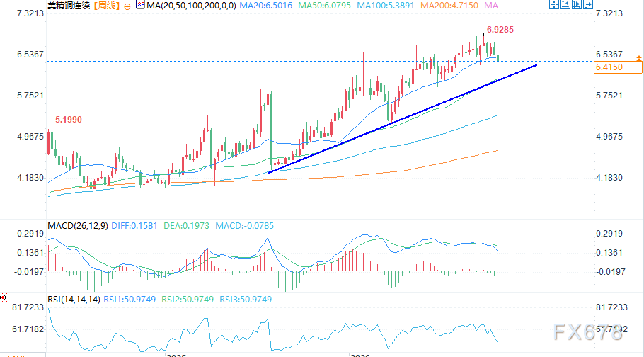Click the shift chart left axis icon
This screenshot has height=357, width=644.
pos(565,5)
